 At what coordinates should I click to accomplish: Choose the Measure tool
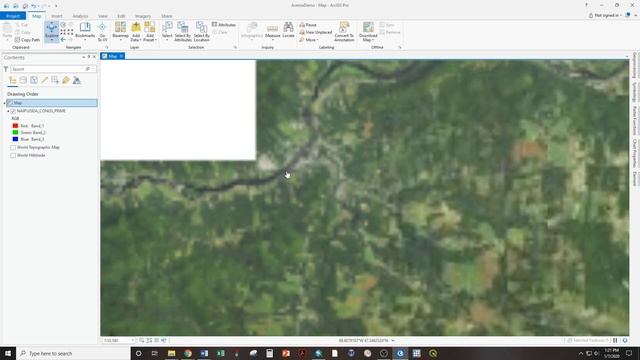click(x=272, y=31)
